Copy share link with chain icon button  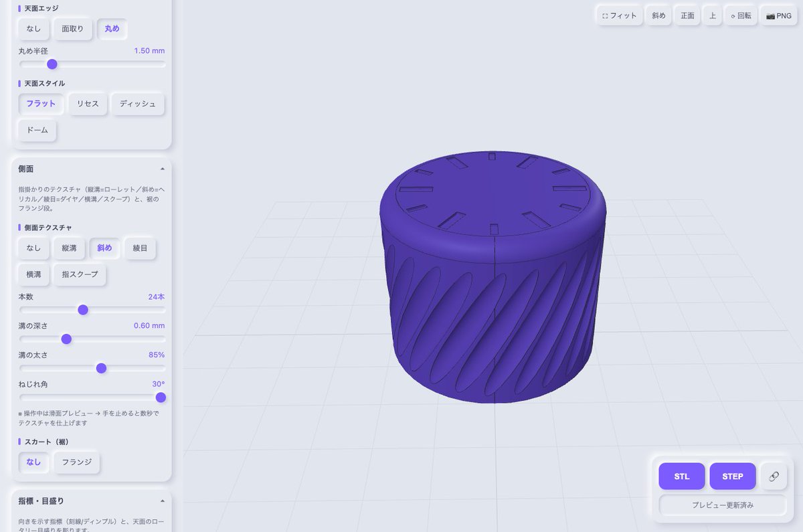coord(774,476)
